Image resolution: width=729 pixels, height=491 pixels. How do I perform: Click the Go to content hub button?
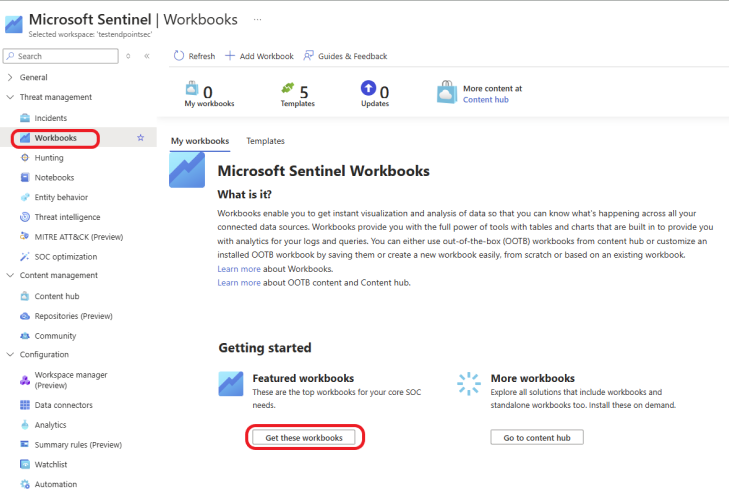pyautogui.click(x=537, y=438)
